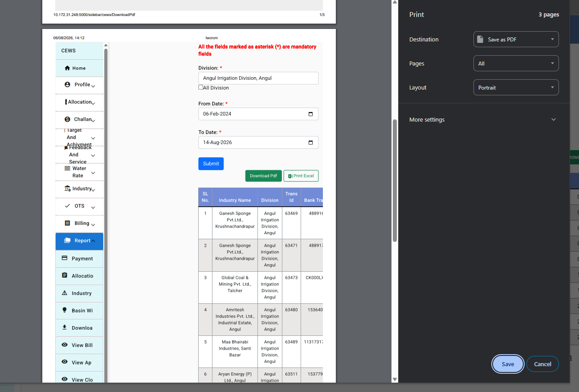Image resolution: width=579 pixels, height=392 pixels.
Task: Collapse the Report menu chevron
Action: point(93,241)
